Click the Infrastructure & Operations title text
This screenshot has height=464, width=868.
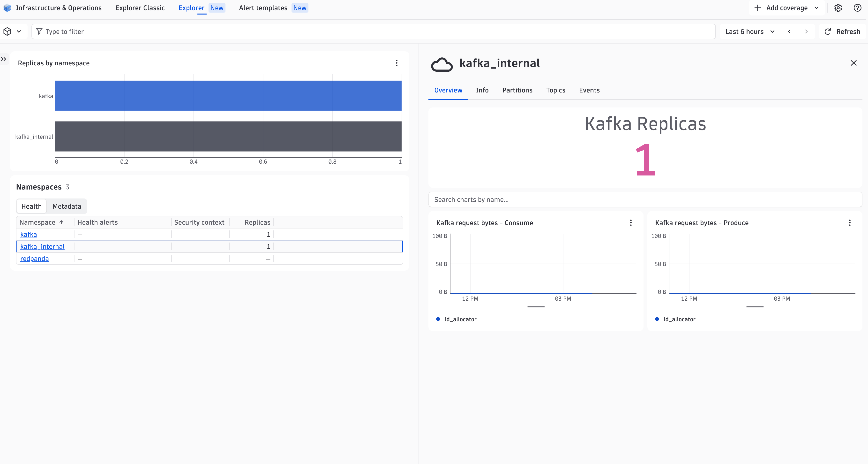coord(59,8)
